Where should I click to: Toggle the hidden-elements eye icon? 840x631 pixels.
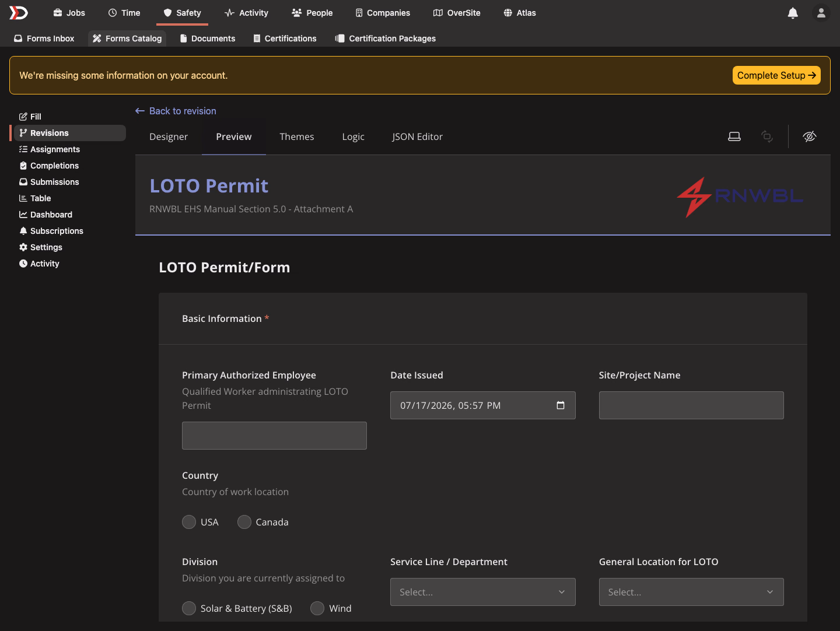click(x=810, y=136)
